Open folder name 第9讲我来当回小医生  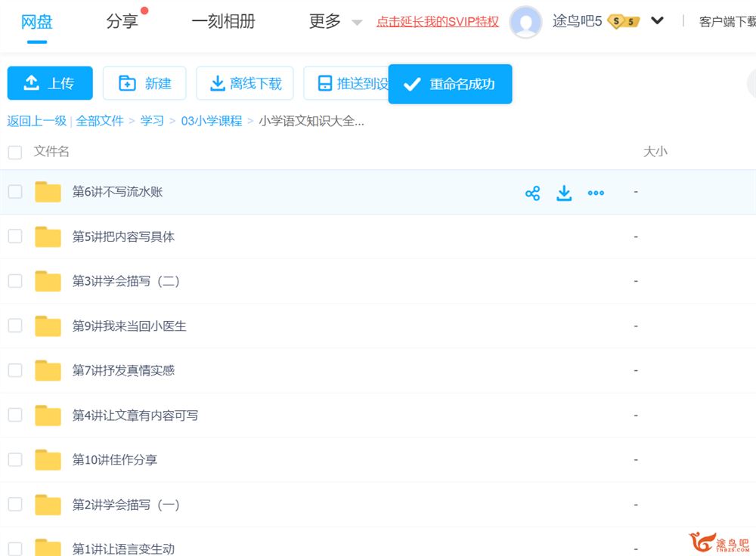129,326
